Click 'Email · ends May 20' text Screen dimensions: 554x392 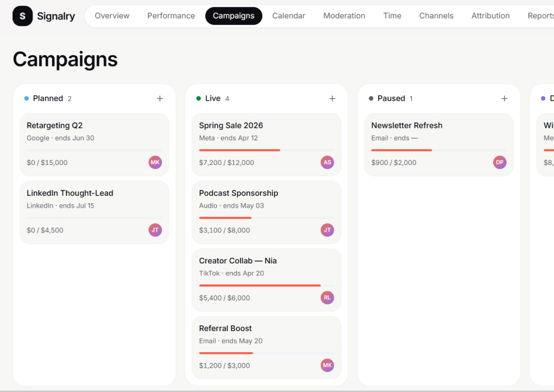pyautogui.click(x=231, y=341)
